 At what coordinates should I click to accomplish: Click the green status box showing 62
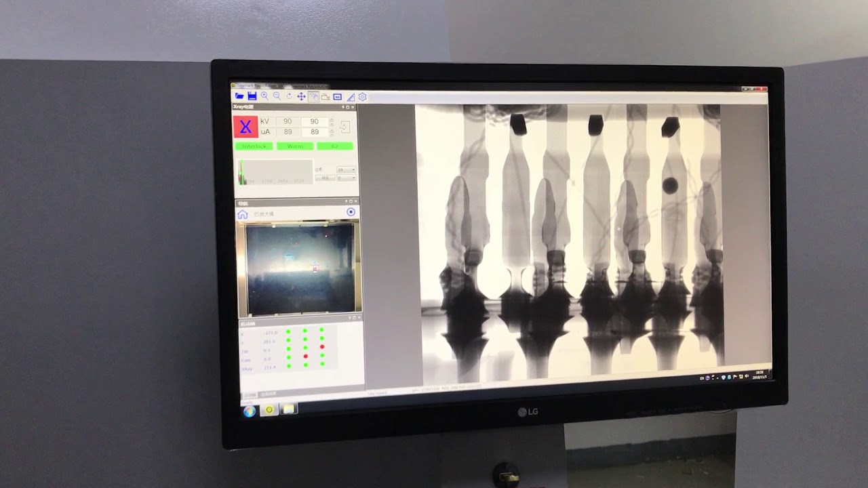(x=334, y=146)
